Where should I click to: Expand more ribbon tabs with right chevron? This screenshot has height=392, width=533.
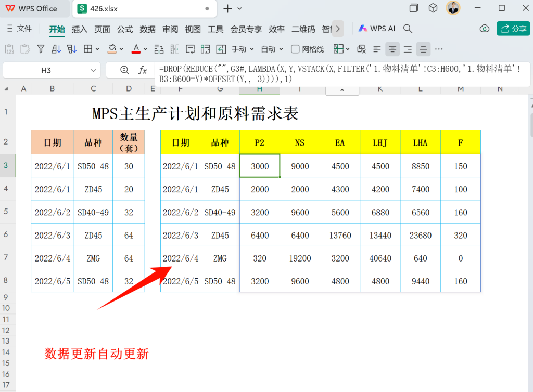click(338, 29)
